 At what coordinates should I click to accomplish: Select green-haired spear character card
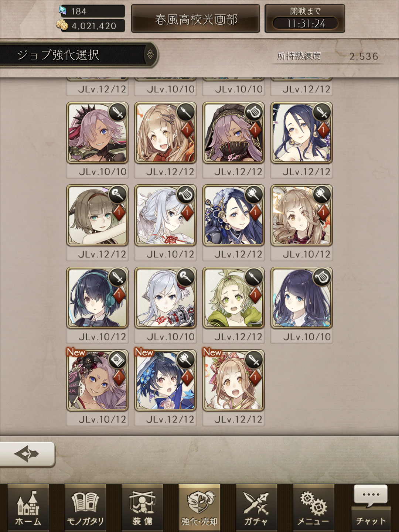click(x=233, y=298)
